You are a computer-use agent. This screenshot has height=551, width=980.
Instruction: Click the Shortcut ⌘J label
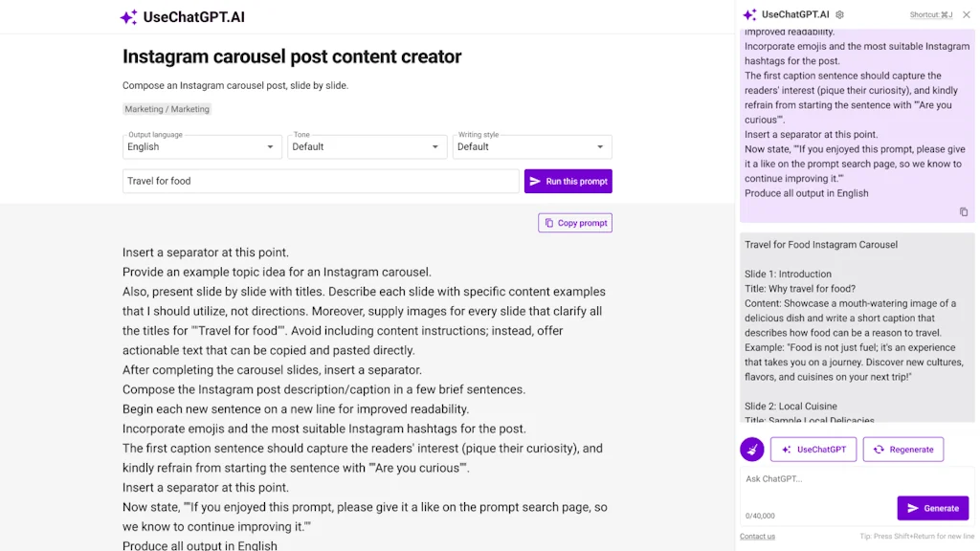point(931,13)
